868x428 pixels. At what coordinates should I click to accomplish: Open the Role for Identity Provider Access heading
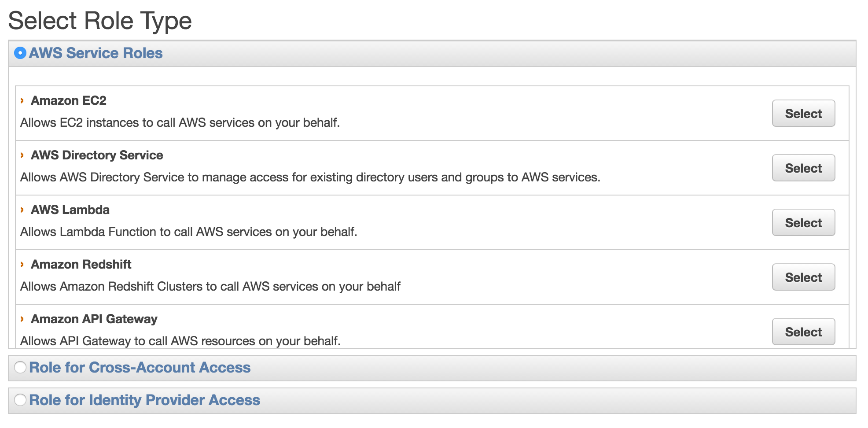[145, 400]
